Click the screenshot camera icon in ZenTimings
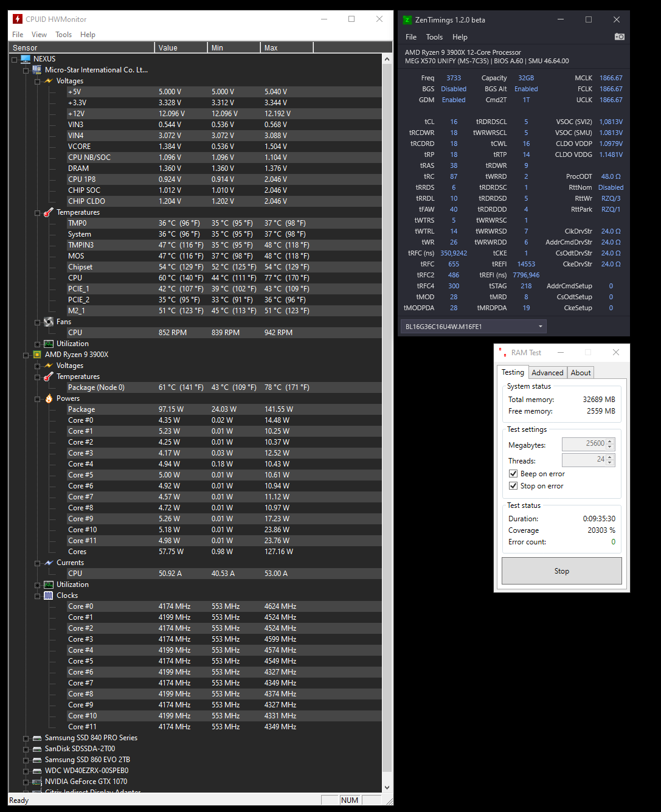This screenshot has height=812, width=661. click(620, 36)
